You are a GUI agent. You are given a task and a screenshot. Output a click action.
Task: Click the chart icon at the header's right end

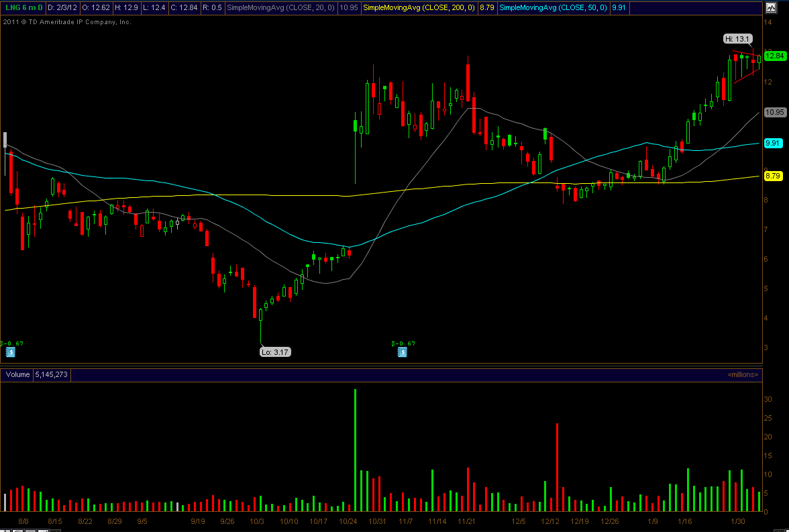771,7
